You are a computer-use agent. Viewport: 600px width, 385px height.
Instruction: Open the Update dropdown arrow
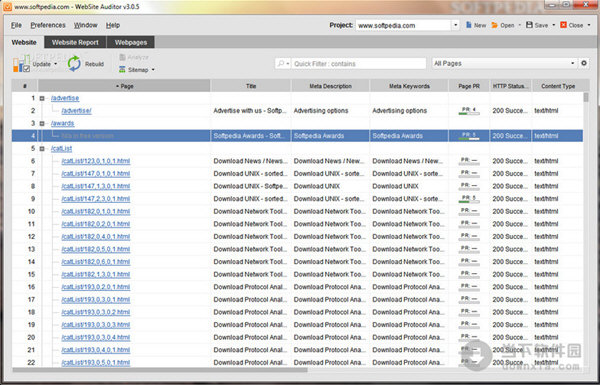coord(55,64)
